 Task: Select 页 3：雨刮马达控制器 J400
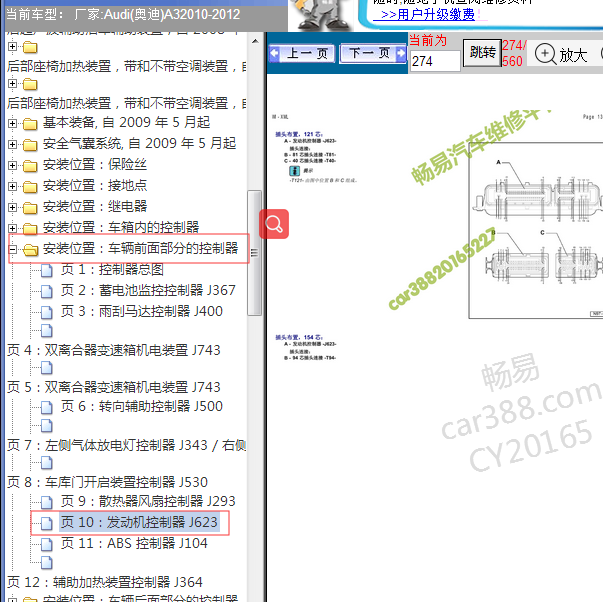tap(142, 311)
